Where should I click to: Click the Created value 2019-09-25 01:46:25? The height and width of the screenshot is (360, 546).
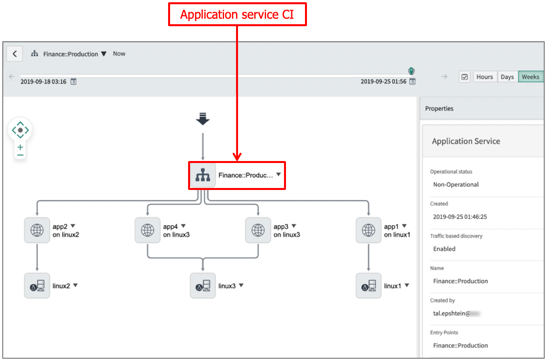pos(460,217)
